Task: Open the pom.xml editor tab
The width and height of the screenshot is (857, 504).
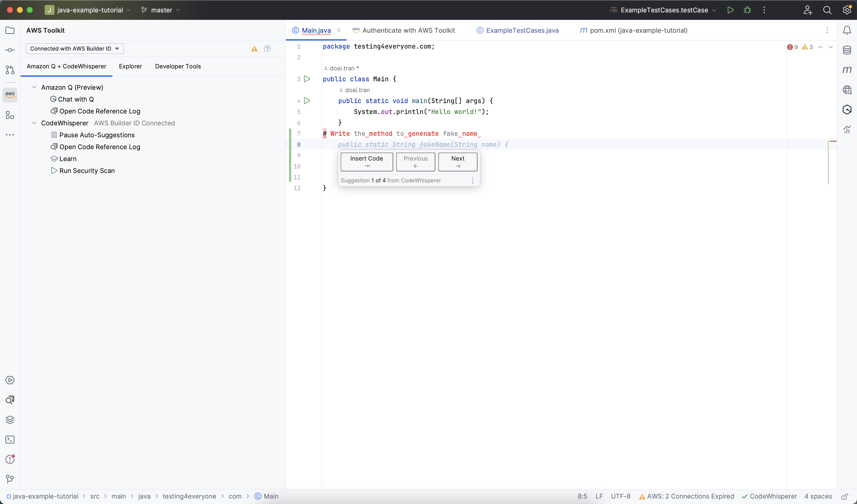Action: [x=633, y=30]
